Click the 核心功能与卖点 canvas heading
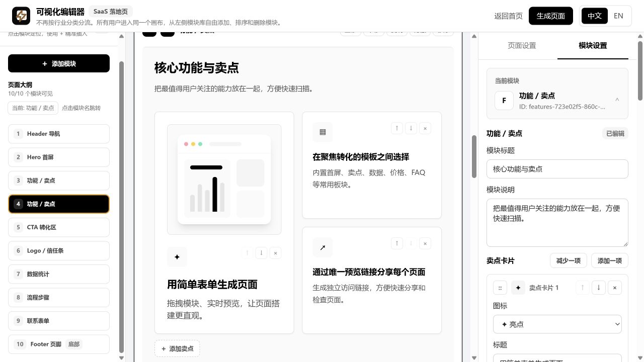 click(197, 67)
